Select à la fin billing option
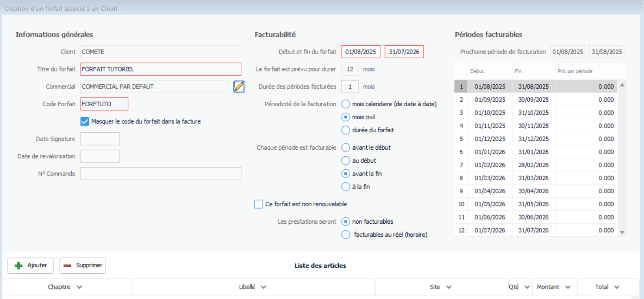The width and height of the screenshot is (644, 299). (x=346, y=187)
